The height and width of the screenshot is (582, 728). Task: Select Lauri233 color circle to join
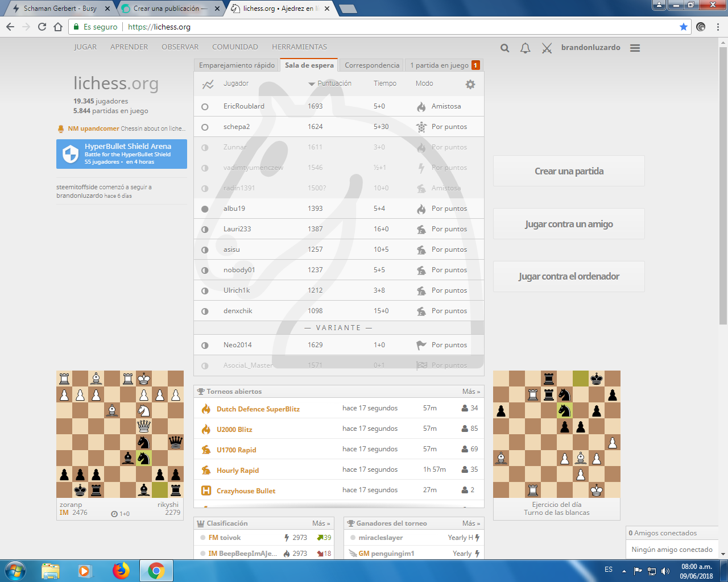point(205,229)
